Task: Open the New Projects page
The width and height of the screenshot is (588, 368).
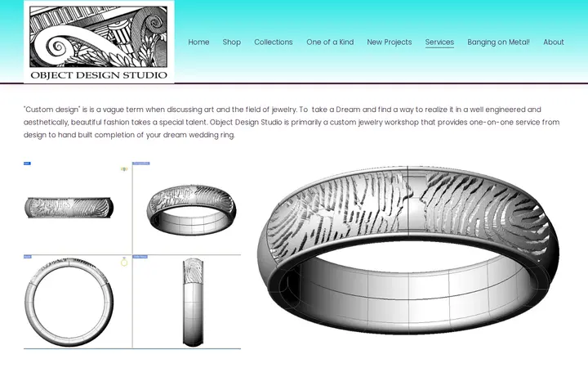Action: click(x=390, y=42)
